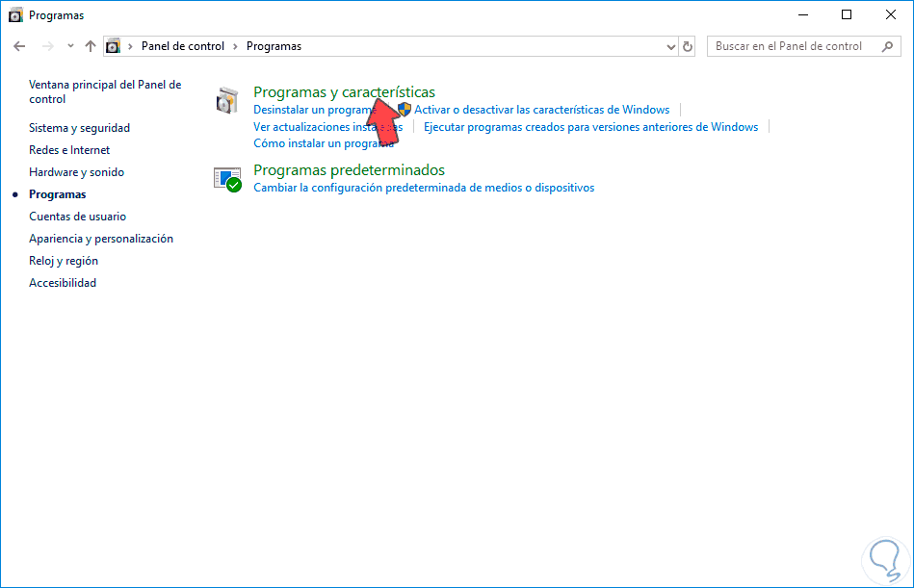The height and width of the screenshot is (588, 914).
Task: Click the search magnifier icon
Action: pos(887,46)
